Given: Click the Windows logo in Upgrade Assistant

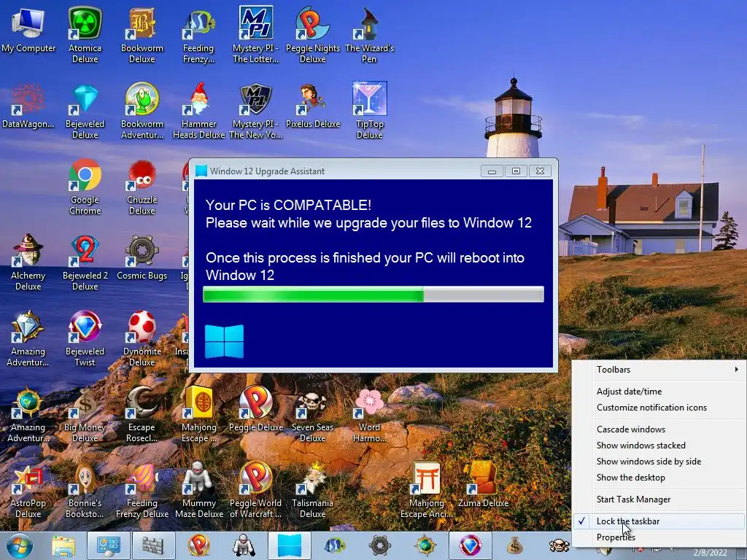Looking at the screenshot, I should point(225,341).
